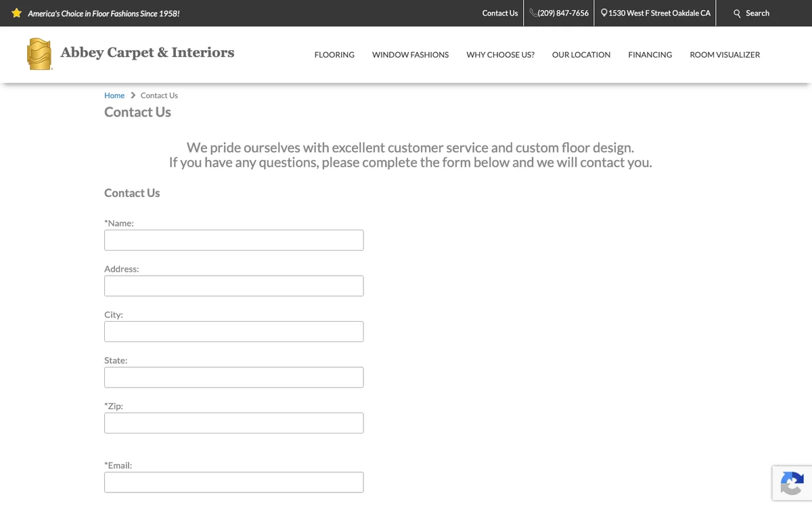This screenshot has width=812, height=508.
Task: Go to Our Location page
Action: point(581,55)
